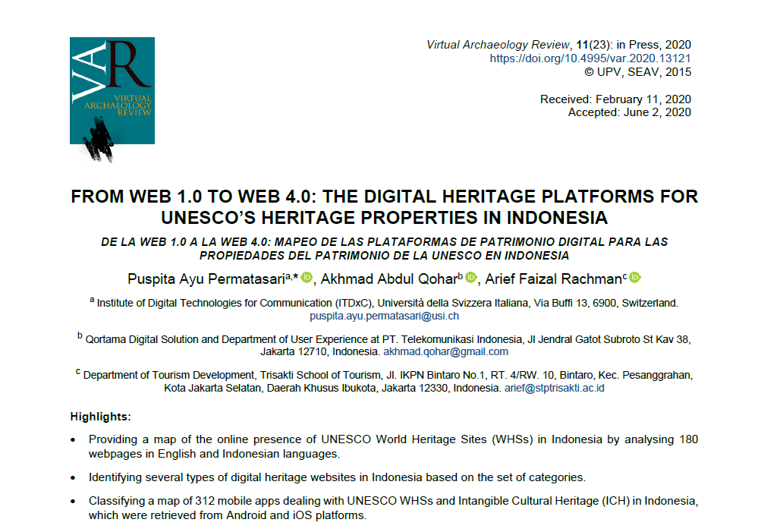Click the Virtual Archaeology Review logo
761x532 pixels.
(x=112, y=99)
